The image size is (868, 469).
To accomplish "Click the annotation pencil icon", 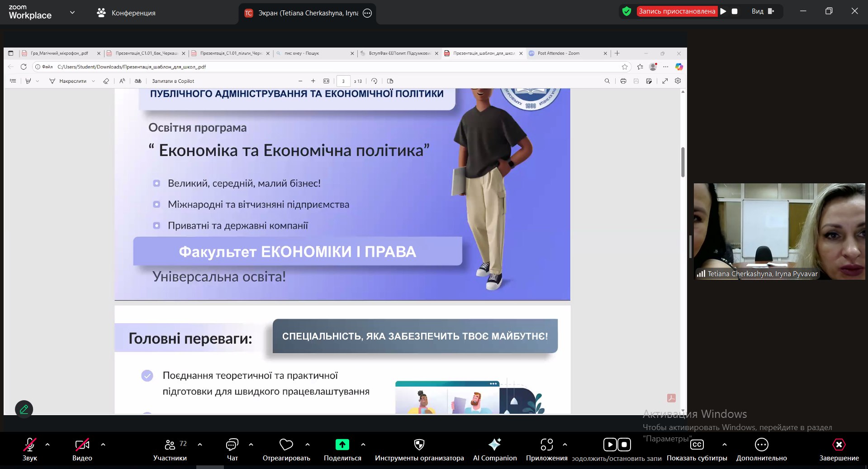I will pos(24,409).
